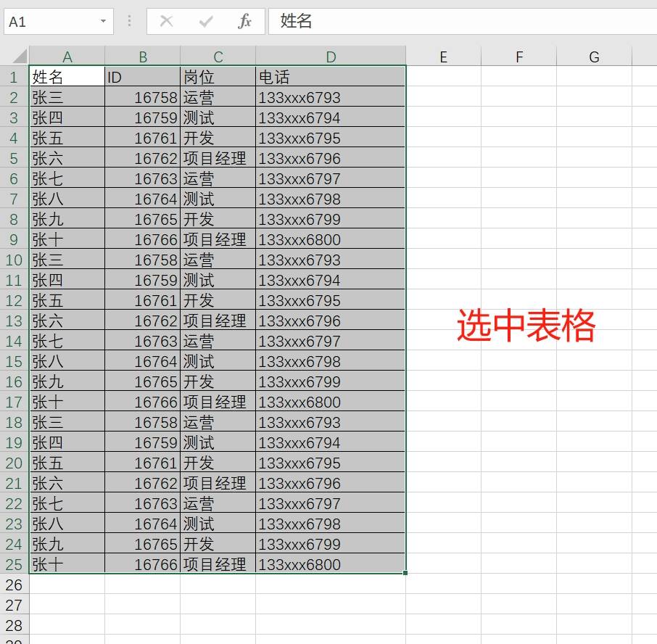This screenshot has width=657, height=644.
Task: Click the Insert Function fx icon
Action: (245, 22)
